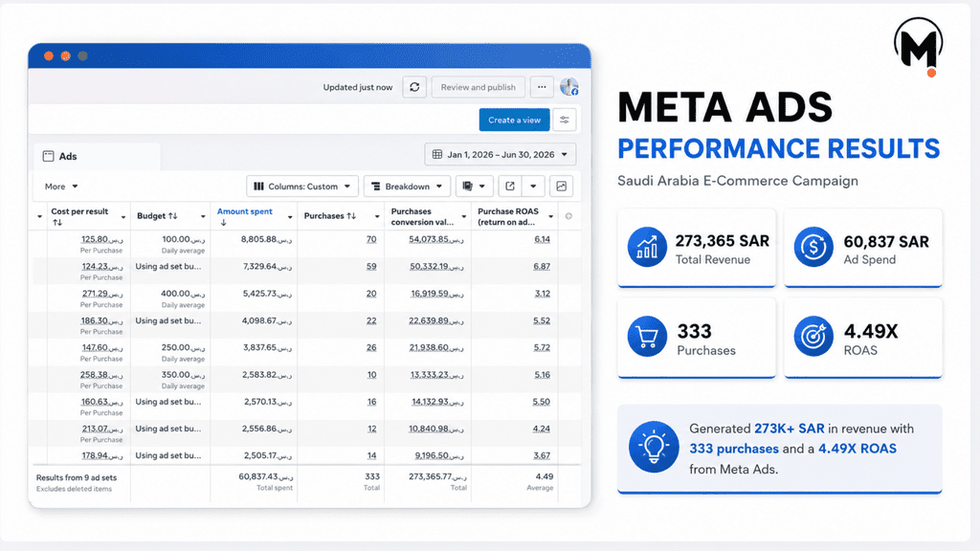Click the add column plus icon
This screenshot has height=551, width=980.
568,216
